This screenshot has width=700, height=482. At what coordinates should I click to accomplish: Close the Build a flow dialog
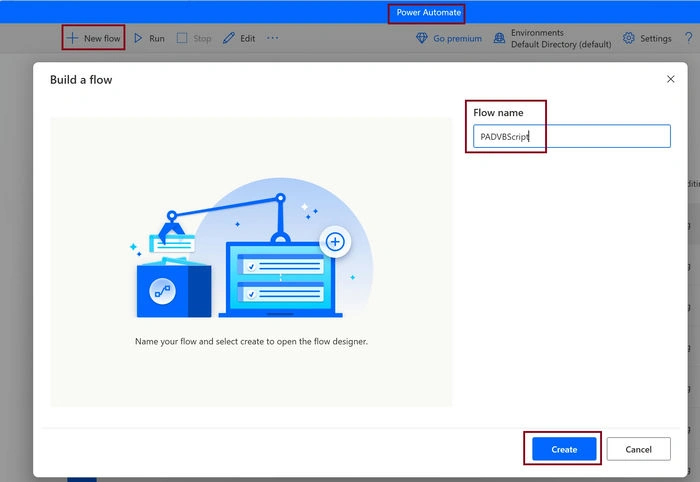click(671, 79)
